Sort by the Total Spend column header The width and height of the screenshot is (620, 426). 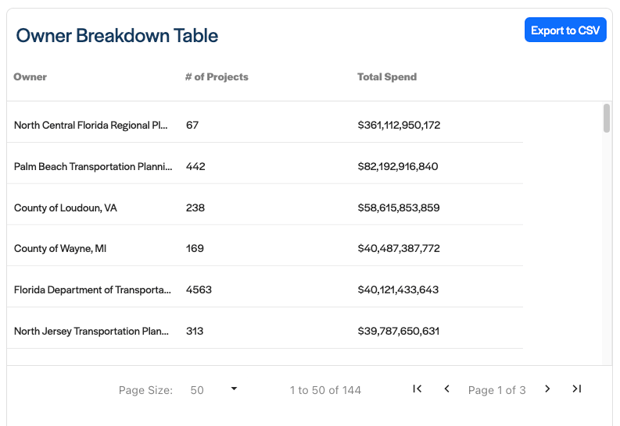pyautogui.click(x=387, y=77)
